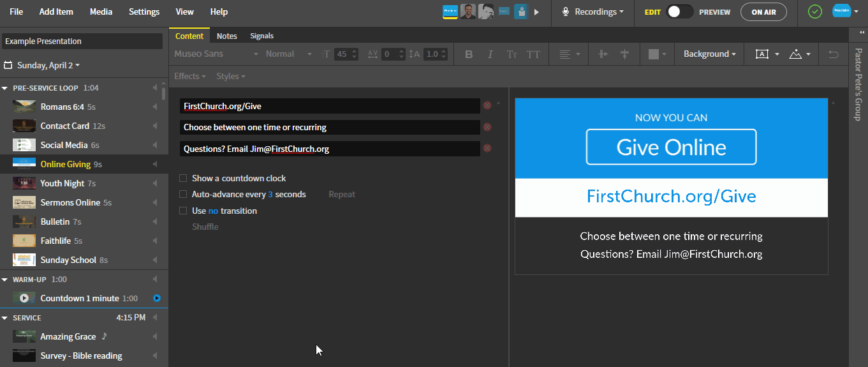The image size is (868, 367).
Task: Open the Sunday, April 2 date dropdown
Action: coord(48,65)
